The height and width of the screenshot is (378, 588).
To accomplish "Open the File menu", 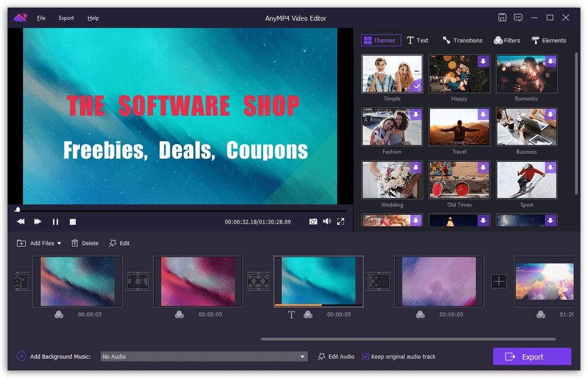I will [41, 18].
